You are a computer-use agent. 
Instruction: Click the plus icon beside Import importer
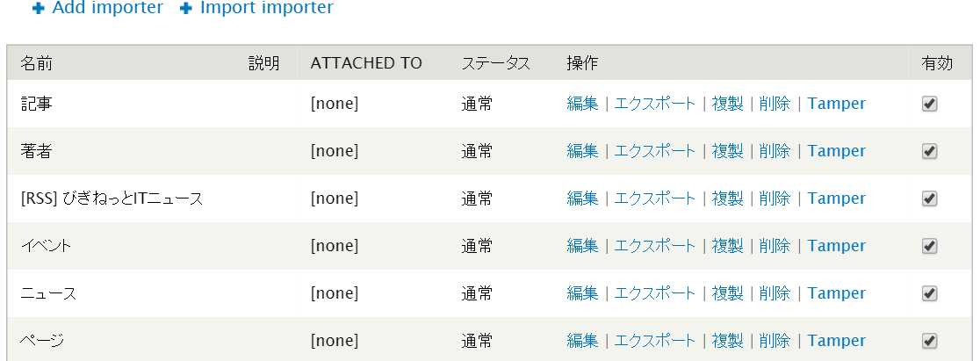(185, 9)
